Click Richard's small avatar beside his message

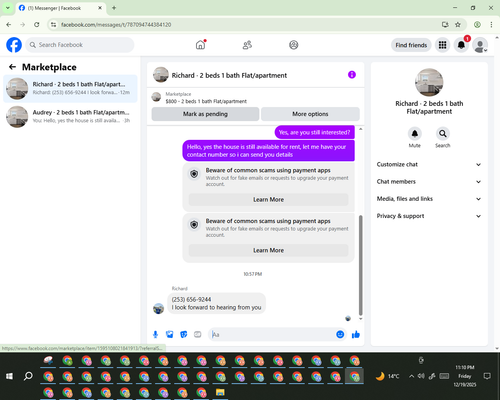click(158, 308)
